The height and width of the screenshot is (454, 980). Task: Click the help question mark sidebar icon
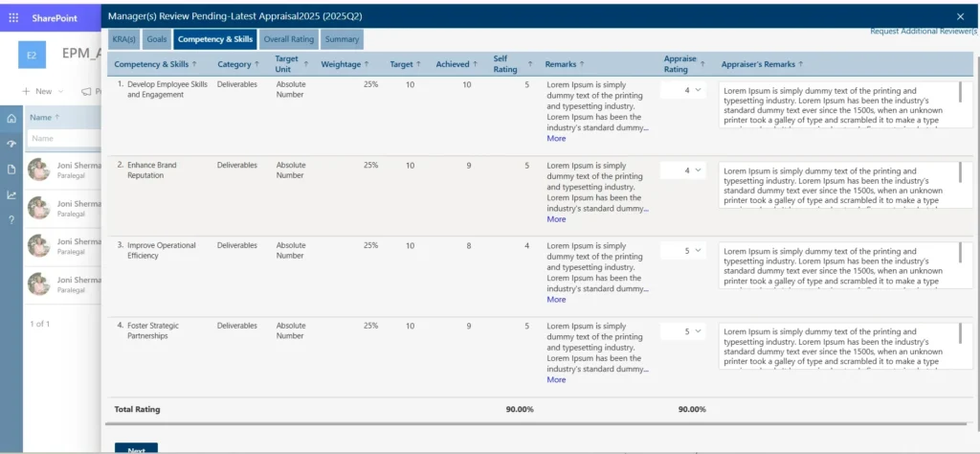tap(11, 220)
